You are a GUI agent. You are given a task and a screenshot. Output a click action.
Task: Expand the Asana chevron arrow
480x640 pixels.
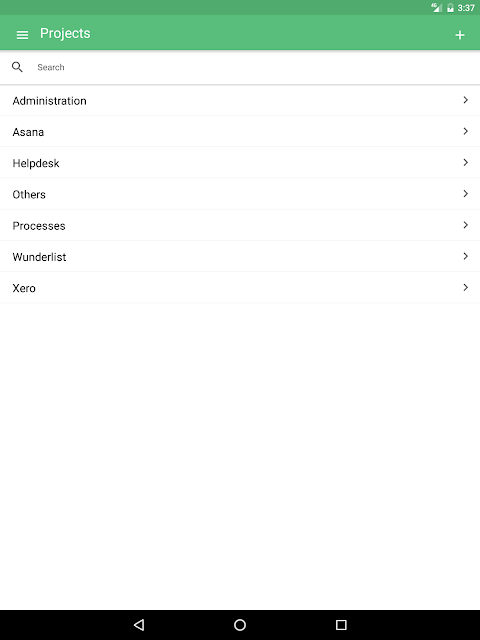tap(465, 131)
